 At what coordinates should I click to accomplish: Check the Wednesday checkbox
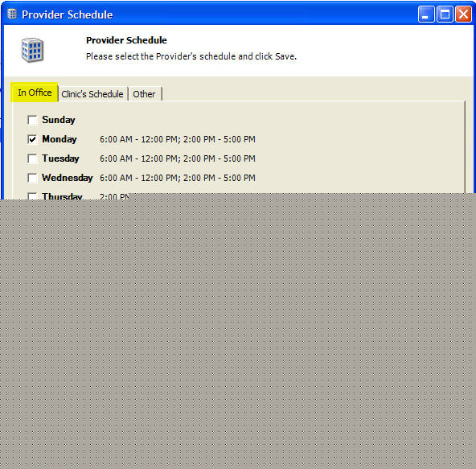tap(32, 178)
